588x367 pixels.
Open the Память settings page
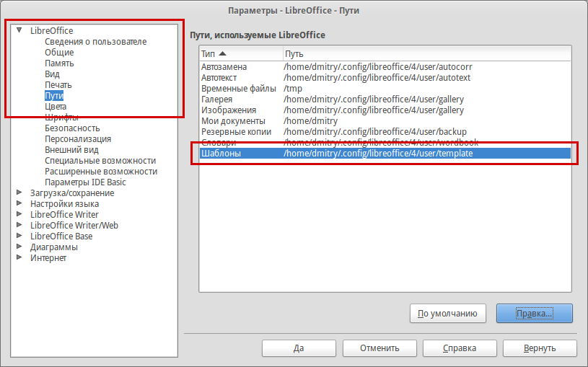[x=59, y=63]
